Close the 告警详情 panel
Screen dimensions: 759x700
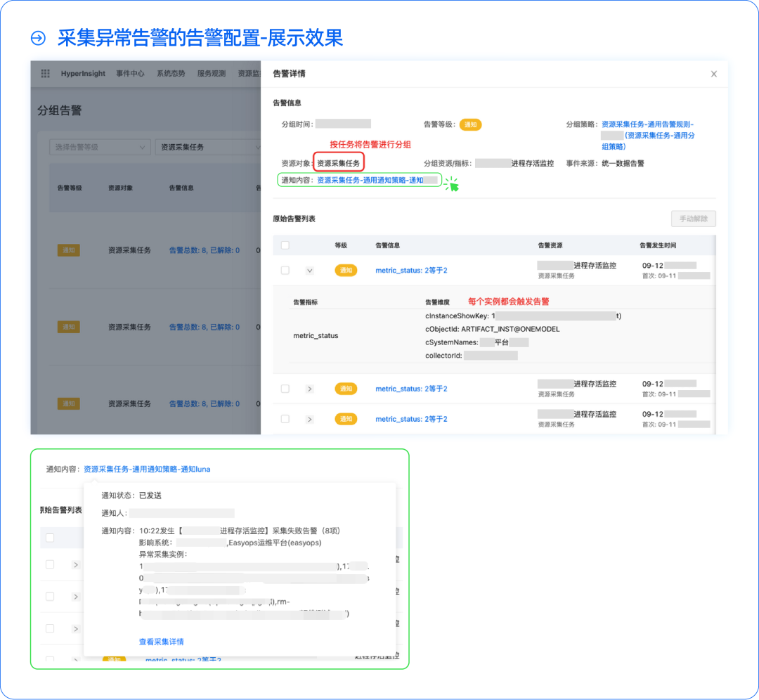click(713, 74)
